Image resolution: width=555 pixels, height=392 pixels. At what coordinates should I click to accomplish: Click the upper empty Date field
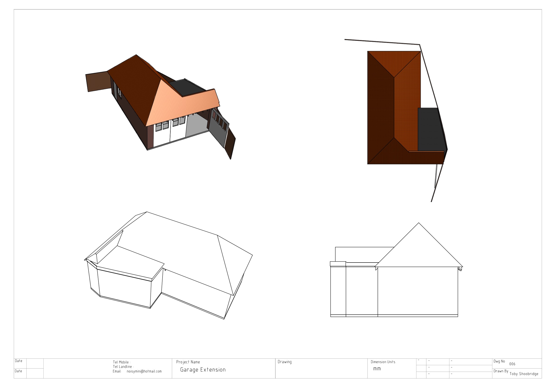(x=35, y=363)
